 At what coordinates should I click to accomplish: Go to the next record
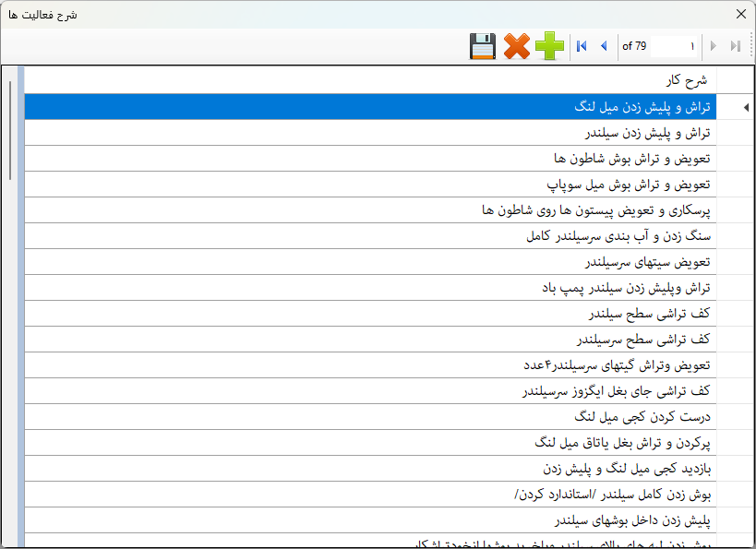click(x=714, y=46)
